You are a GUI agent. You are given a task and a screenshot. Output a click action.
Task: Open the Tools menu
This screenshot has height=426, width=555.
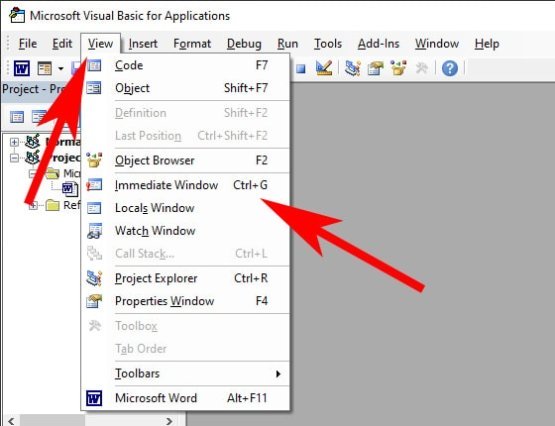(328, 44)
